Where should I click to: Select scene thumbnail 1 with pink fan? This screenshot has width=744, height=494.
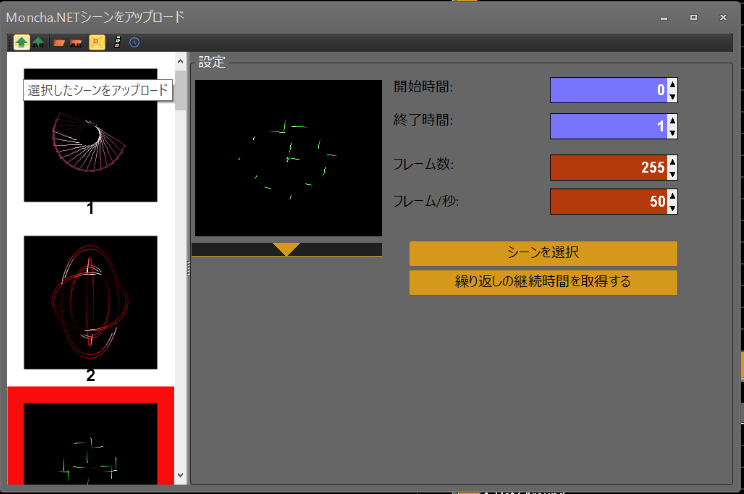pos(91,135)
